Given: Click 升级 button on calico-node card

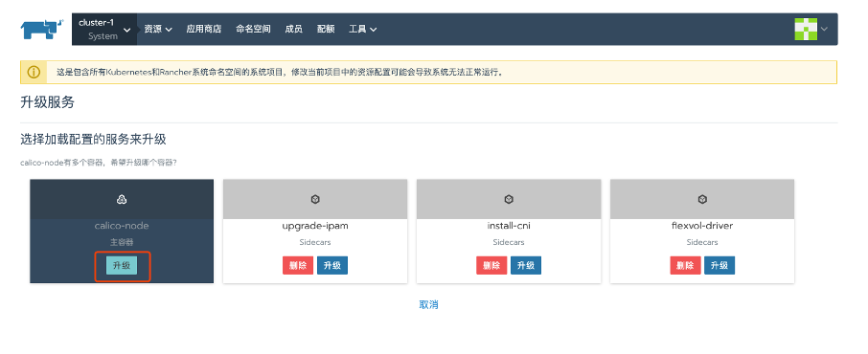Looking at the screenshot, I should [x=122, y=266].
